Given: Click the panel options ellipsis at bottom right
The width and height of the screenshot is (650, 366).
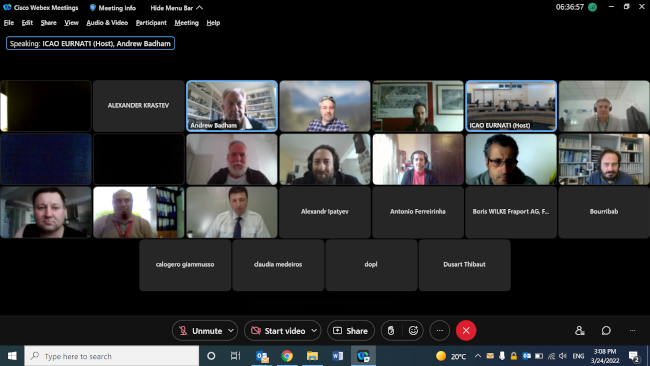Looking at the screenshot, I should coord(632,330).
